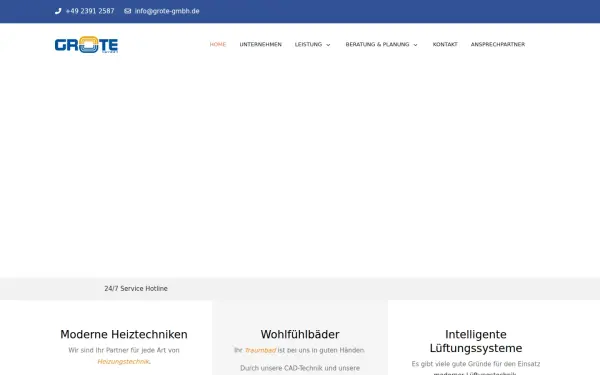The width and height of the screenshot is (600, 375).
Task: Open the ANSPRECHPARTNER menu item
Action: click(x=498, y=44)
